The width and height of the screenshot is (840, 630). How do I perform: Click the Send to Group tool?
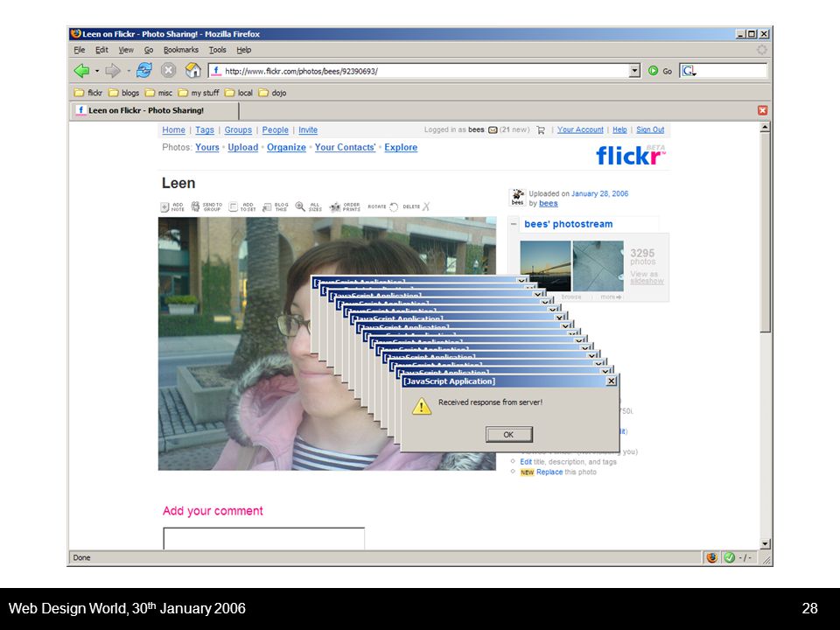tap(206, 206)
